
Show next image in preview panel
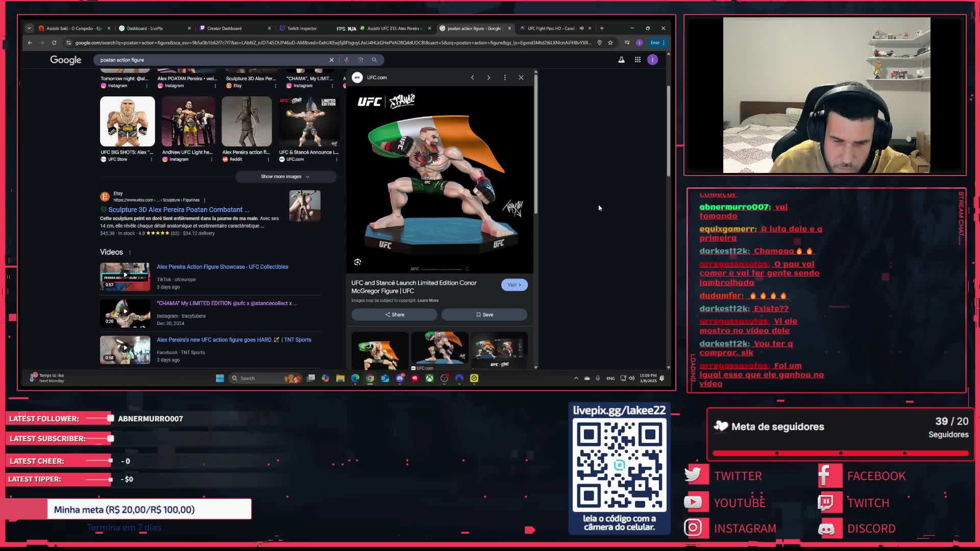[x=488, y=78]
